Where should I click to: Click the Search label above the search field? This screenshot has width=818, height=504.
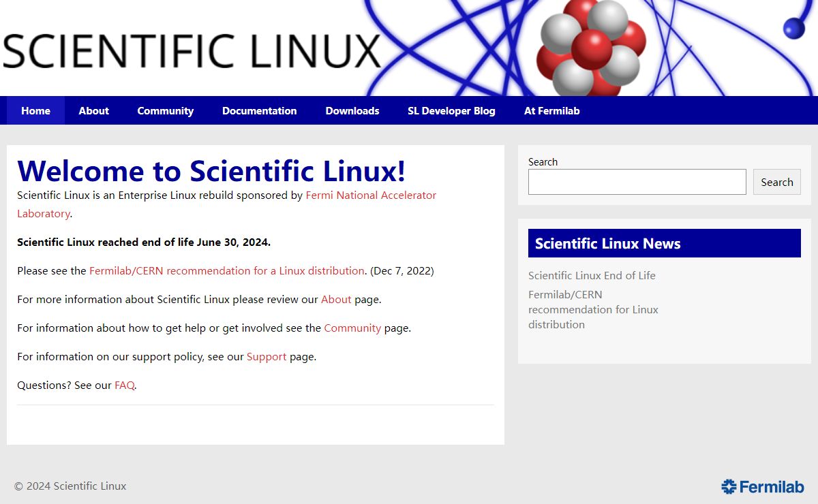(543, 161)
